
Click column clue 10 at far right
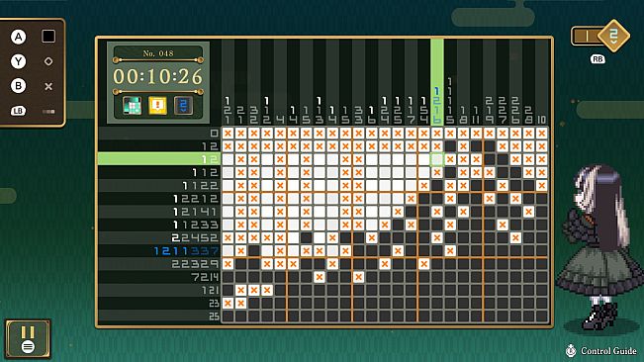tap(542, 120)
